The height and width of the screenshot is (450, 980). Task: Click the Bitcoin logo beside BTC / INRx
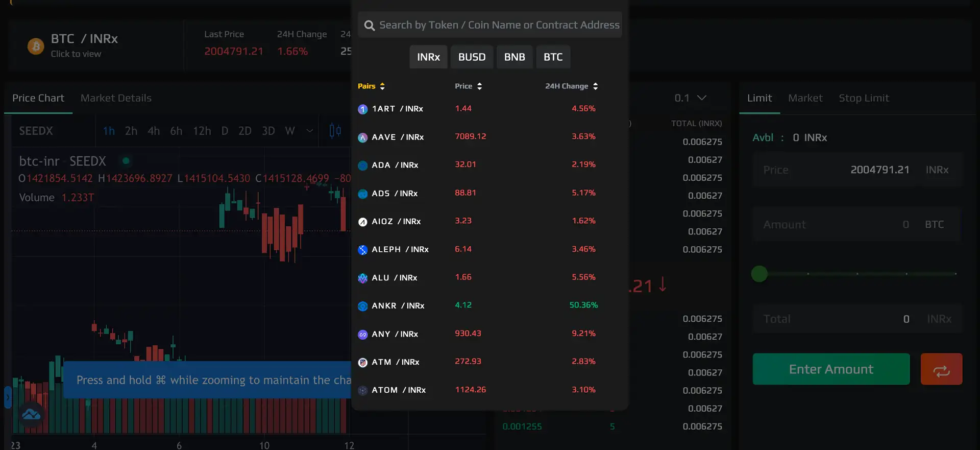point(36,46)
